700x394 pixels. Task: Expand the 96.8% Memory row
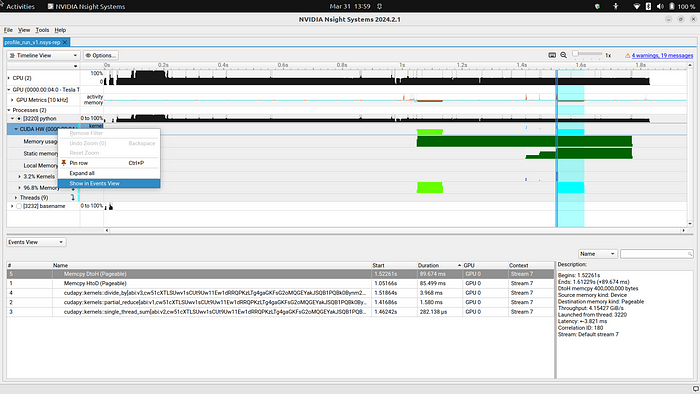click(19, 188)
